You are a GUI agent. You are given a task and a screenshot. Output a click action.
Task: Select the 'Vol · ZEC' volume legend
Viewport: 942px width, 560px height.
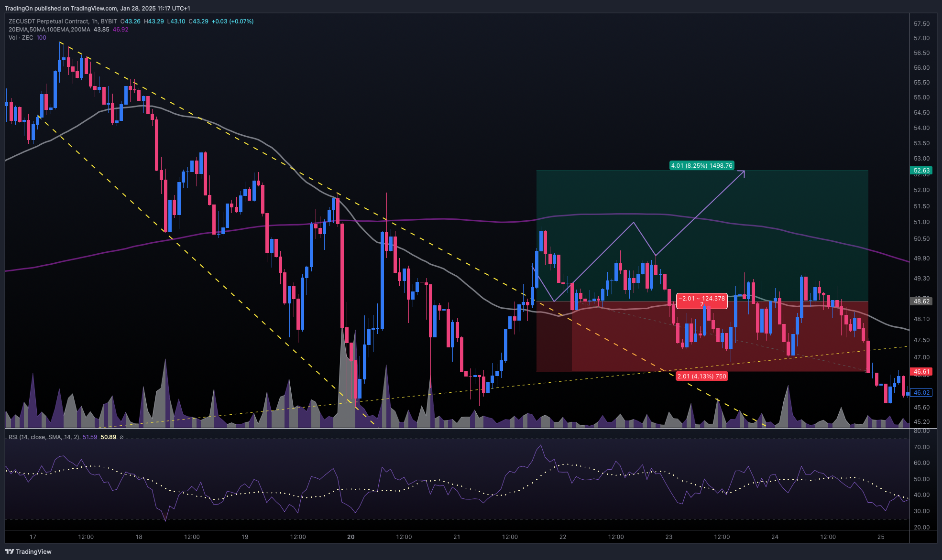click(21, 38)
